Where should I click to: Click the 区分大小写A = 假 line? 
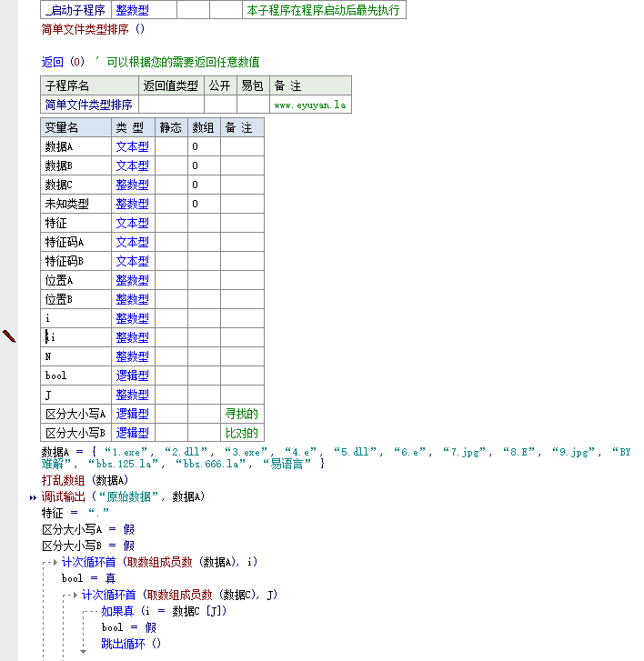click(x=87, y=529)
